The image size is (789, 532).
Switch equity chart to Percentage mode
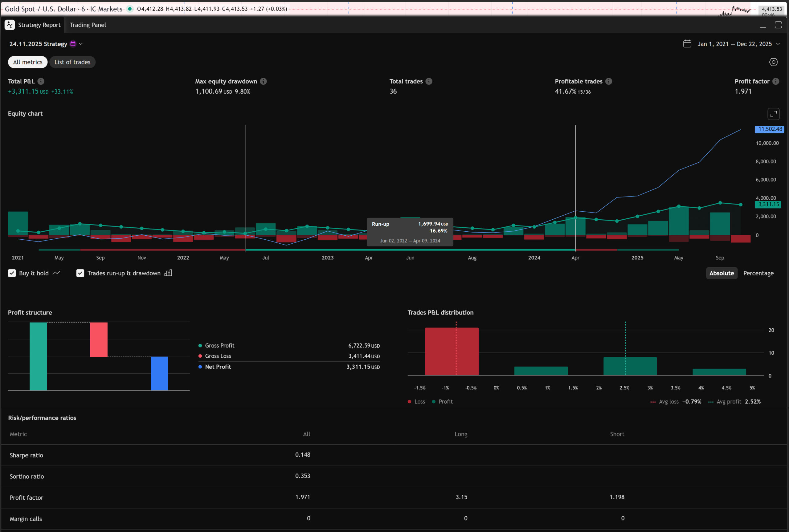coord(758,273)
